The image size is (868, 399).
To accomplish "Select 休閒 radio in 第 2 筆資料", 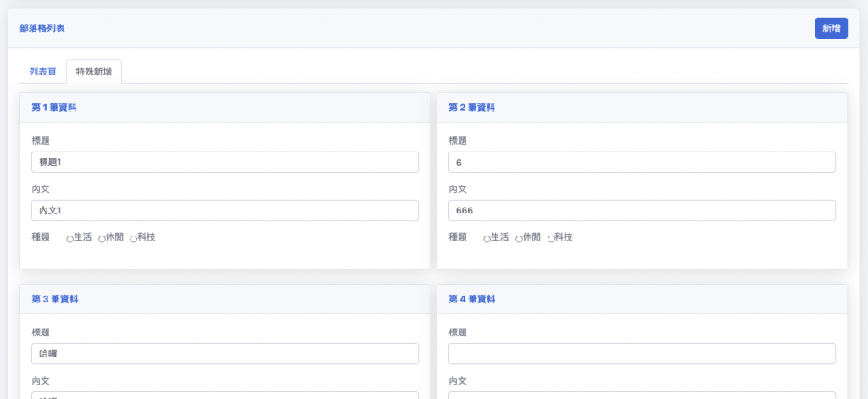I will [x=519, y=239].
